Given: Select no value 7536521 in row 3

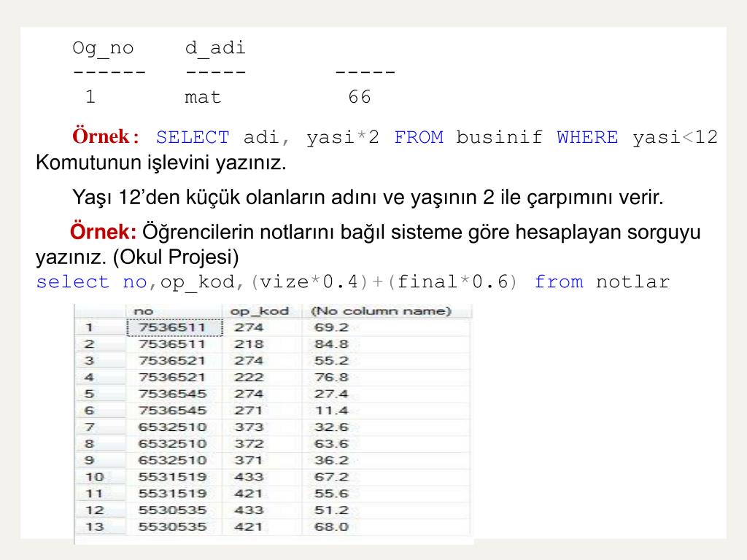Looking at the screenshot, I should coord(172,361).
